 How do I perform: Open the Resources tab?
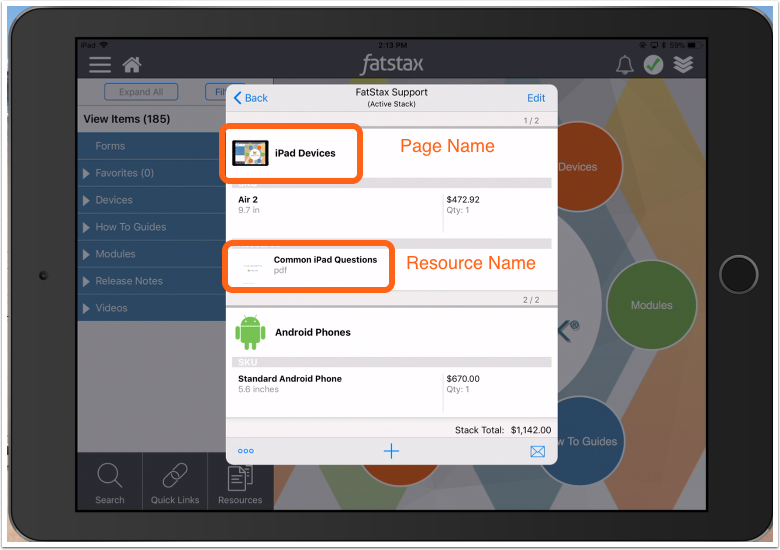(240, 482)
